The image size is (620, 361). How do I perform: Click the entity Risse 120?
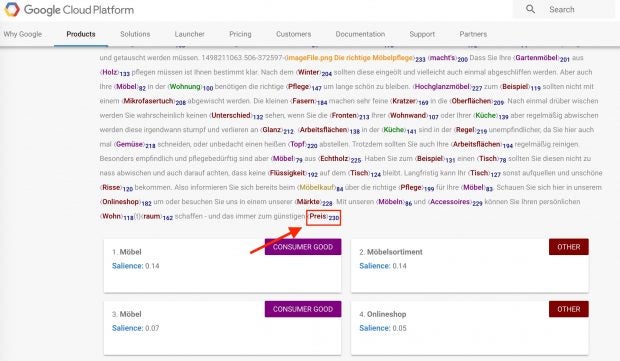[116, 188]
